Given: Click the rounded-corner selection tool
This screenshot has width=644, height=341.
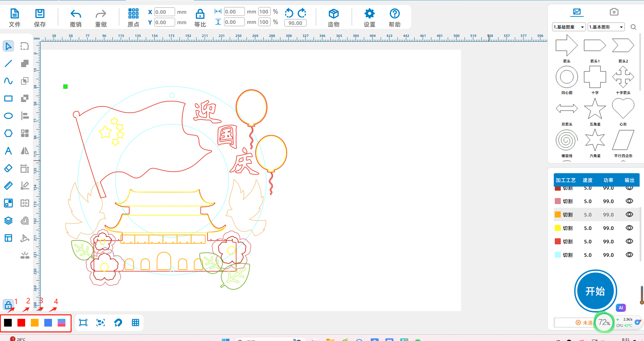Looking at the screenshot, I should 25,46.
